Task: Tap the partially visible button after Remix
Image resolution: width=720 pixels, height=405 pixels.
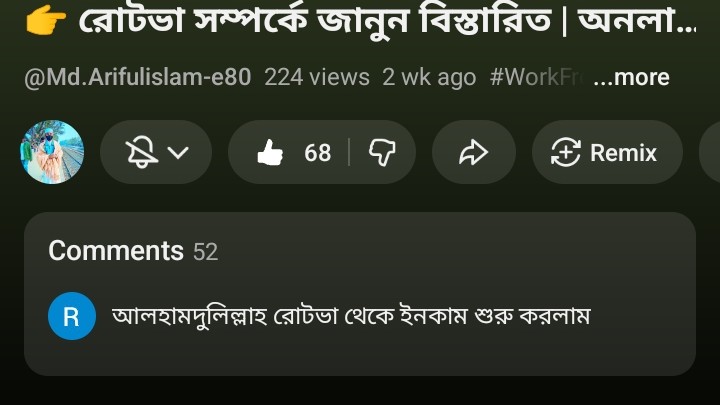Action: pos(709,152)
